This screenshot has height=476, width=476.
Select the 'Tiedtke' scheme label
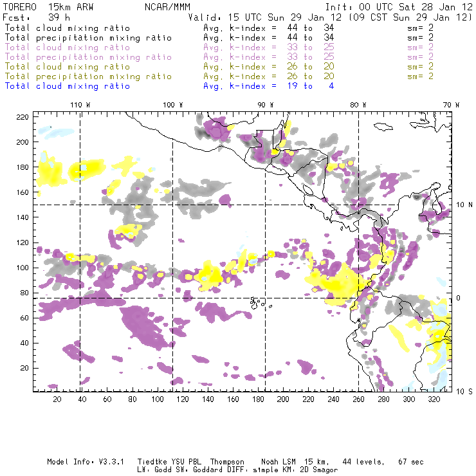click(152, 462)
